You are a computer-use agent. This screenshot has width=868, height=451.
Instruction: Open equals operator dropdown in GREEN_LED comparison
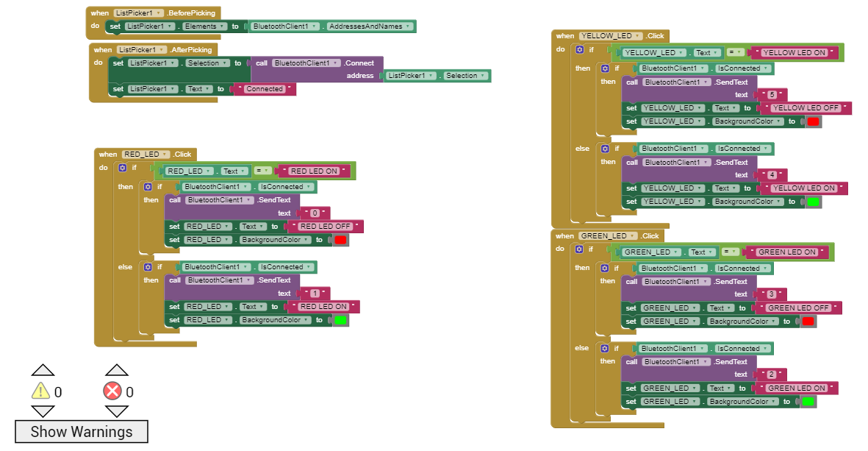[730, 252]
